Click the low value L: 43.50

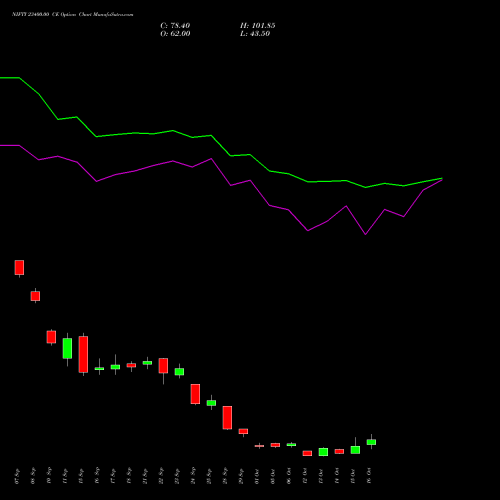tap(255, 34)
